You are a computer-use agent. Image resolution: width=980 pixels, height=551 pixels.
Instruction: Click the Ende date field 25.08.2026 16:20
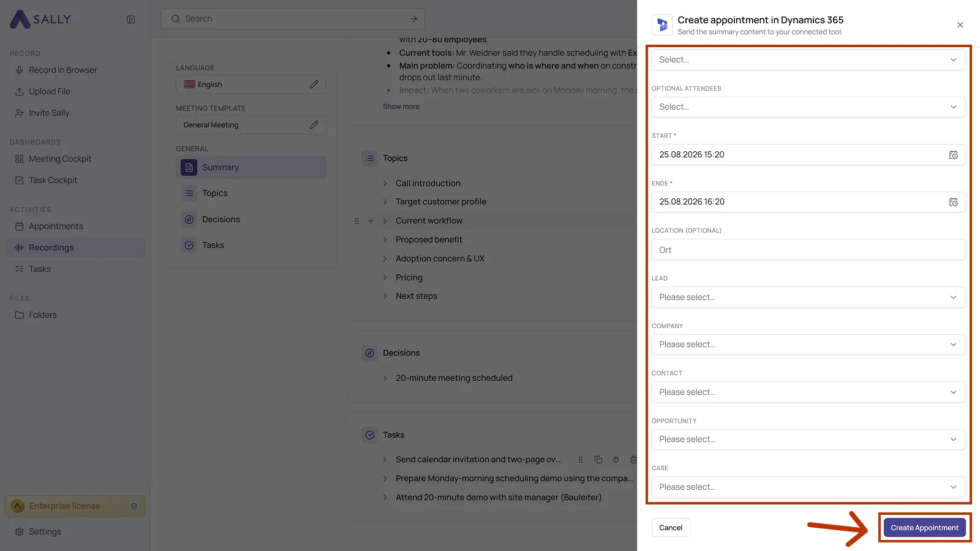click(809, 202)
